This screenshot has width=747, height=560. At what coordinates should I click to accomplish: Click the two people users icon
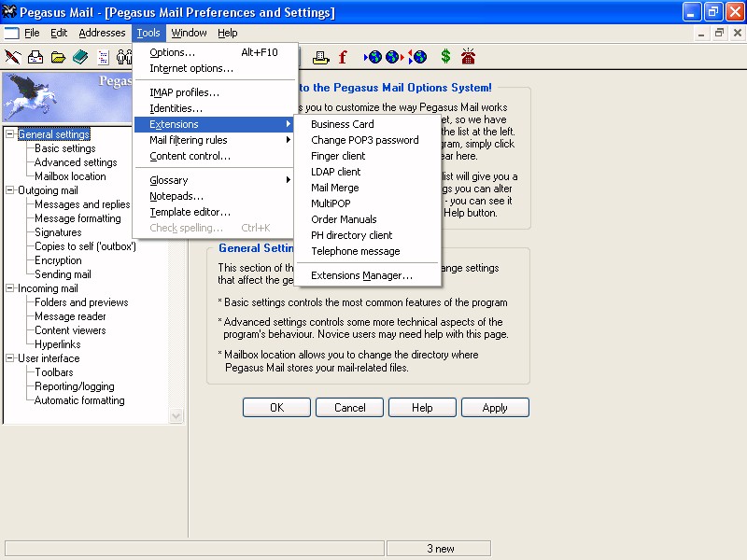(x=124, y=57)
